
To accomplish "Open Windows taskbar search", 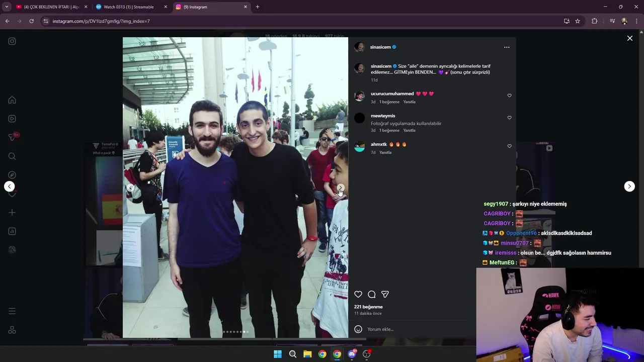I will pos(292,354).
